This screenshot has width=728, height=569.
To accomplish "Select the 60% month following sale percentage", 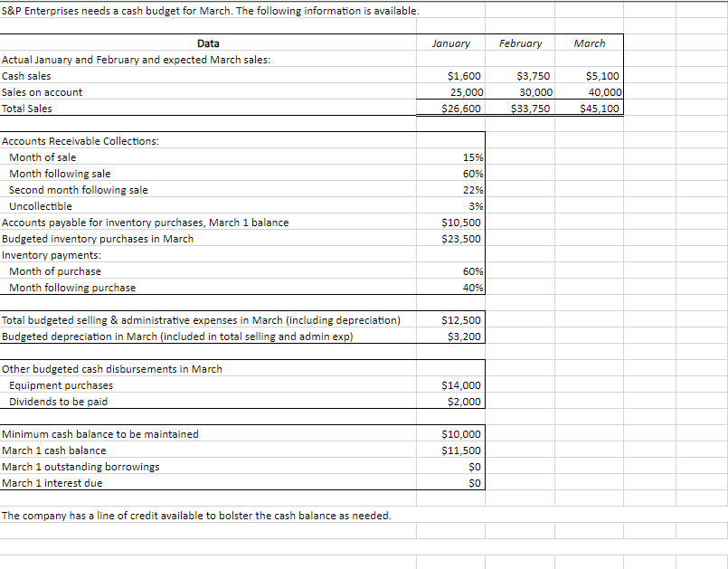I will pyautogui.click(x=475, y=174).
